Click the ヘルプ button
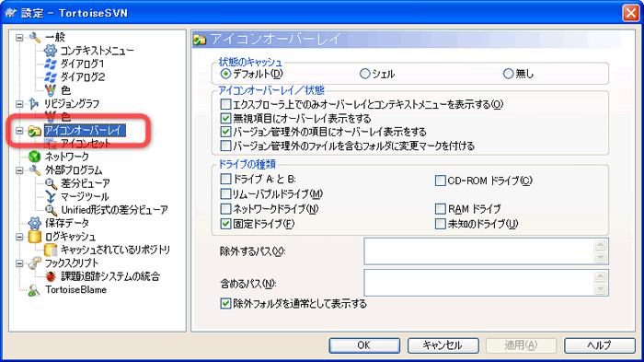This screenshot has width=644, height=362. [600, 345]
